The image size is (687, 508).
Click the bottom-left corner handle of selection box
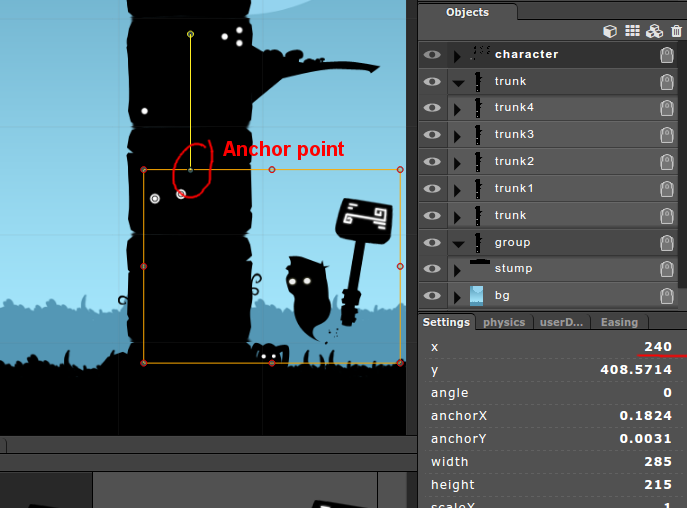tap(144, 363)
